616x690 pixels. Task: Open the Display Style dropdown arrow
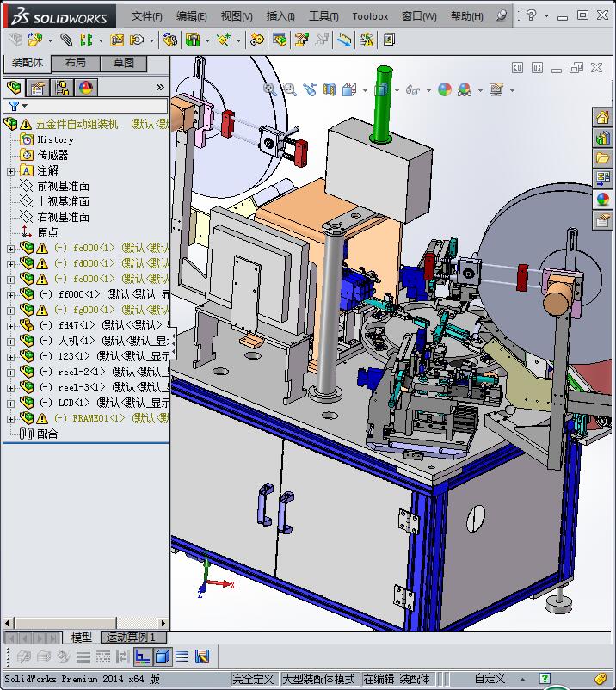[397, 90]
